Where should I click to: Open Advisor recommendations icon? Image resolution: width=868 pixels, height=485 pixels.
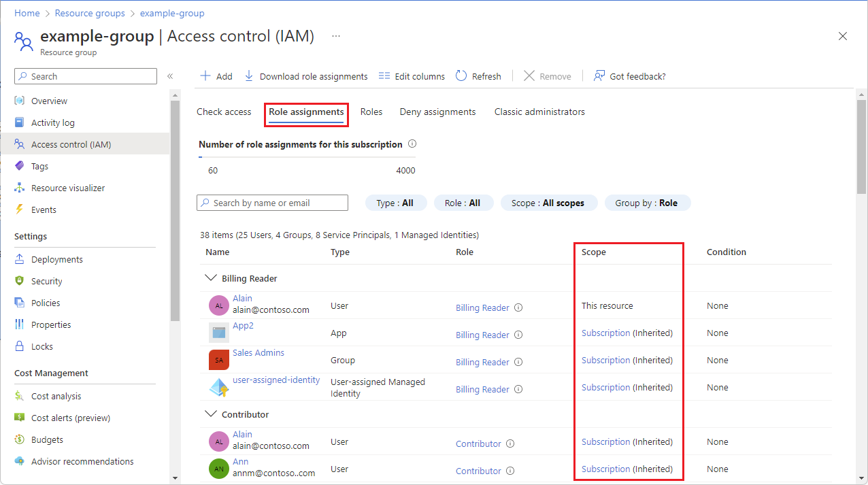[x=21, y=461]
